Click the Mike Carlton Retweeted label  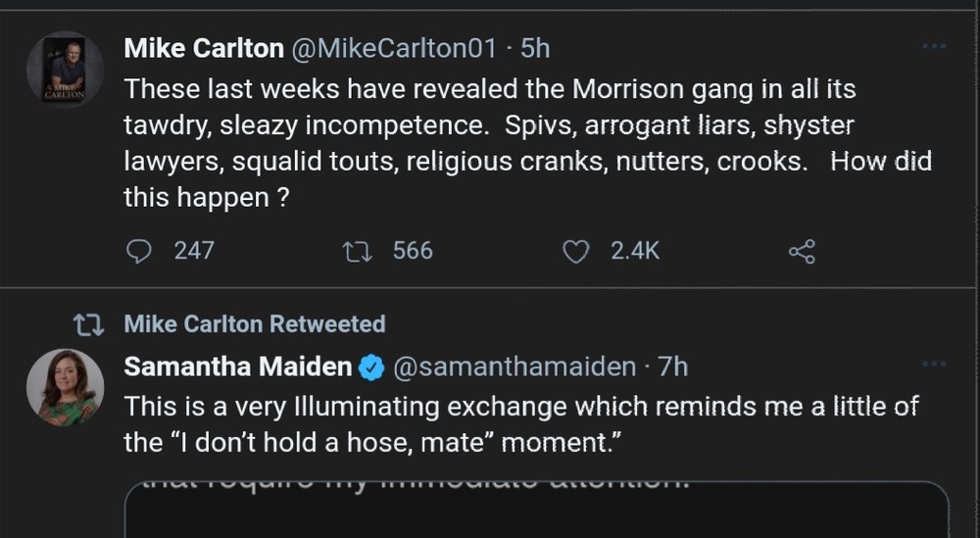pos(255,324)
